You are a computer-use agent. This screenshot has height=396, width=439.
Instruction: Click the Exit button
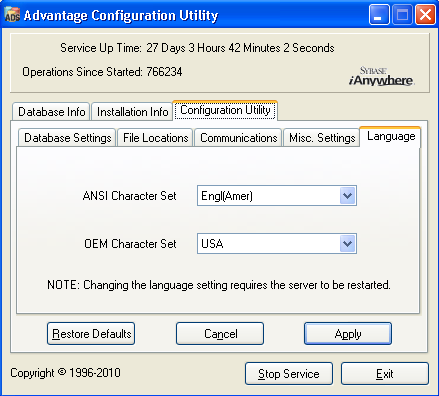[x=385, y=374]
